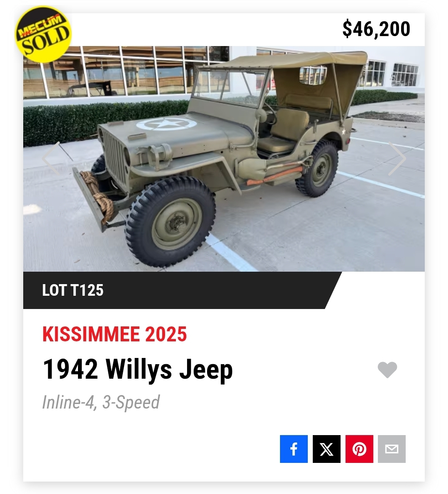Share the listing on X
The width and height of the screenshot is (448, 494).
(x=326, y=449)
